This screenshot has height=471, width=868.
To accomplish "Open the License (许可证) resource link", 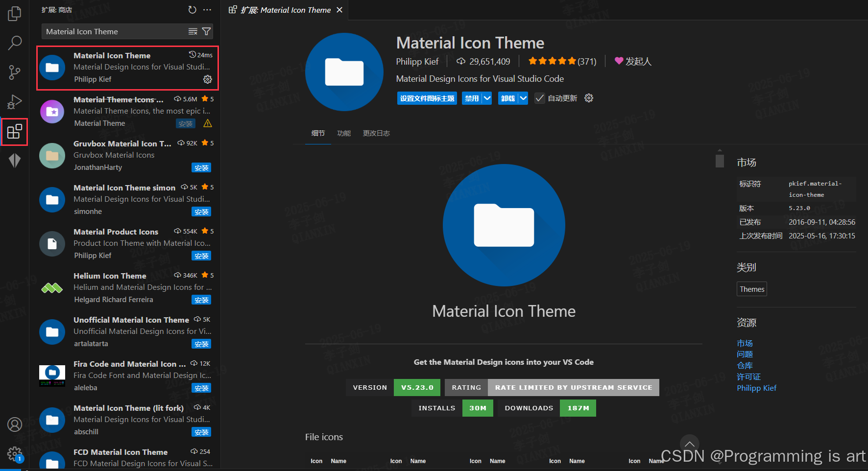I will (x=748, y=377).
